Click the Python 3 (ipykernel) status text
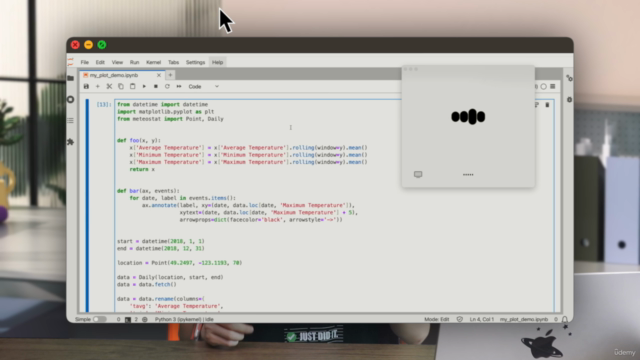 pos(184,319)
